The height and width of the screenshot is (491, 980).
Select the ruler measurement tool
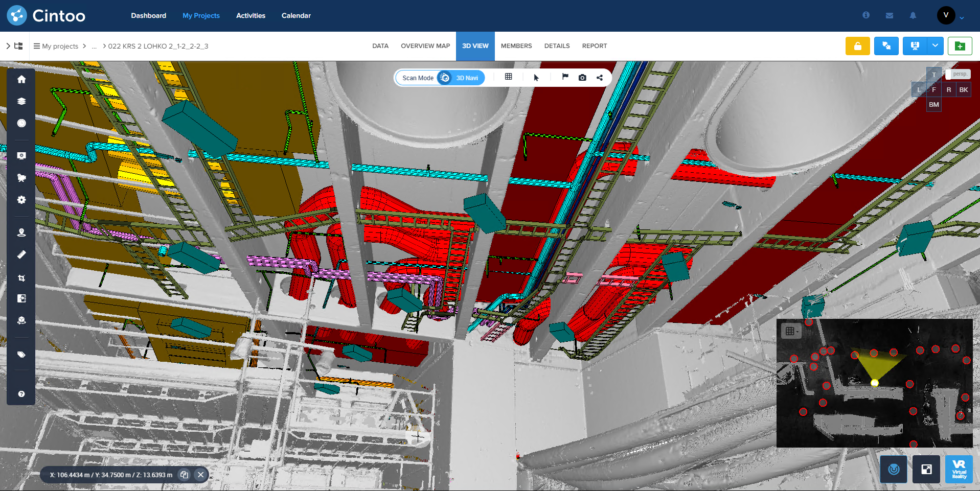[x=21, y=254]
